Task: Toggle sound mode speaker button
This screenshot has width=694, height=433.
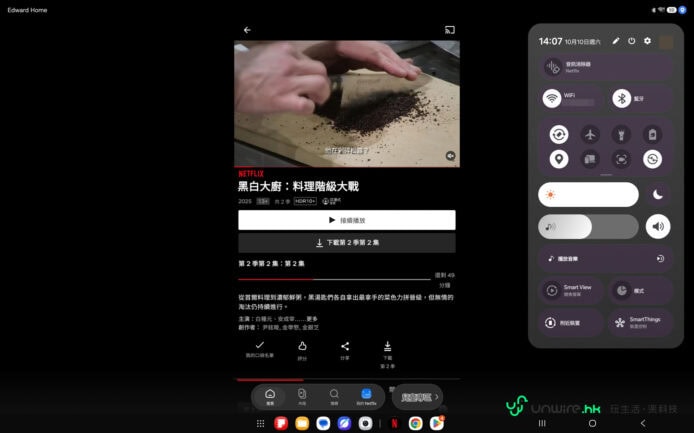Action: pyautogui.click(x=658, y=226)
